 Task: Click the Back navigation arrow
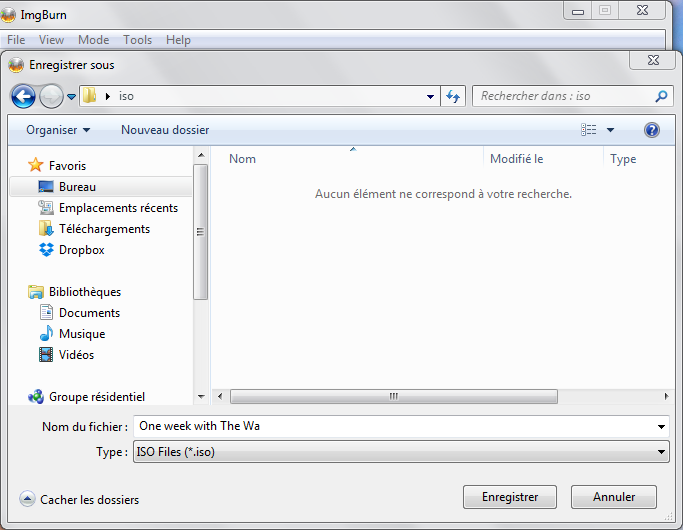point(23,96)
